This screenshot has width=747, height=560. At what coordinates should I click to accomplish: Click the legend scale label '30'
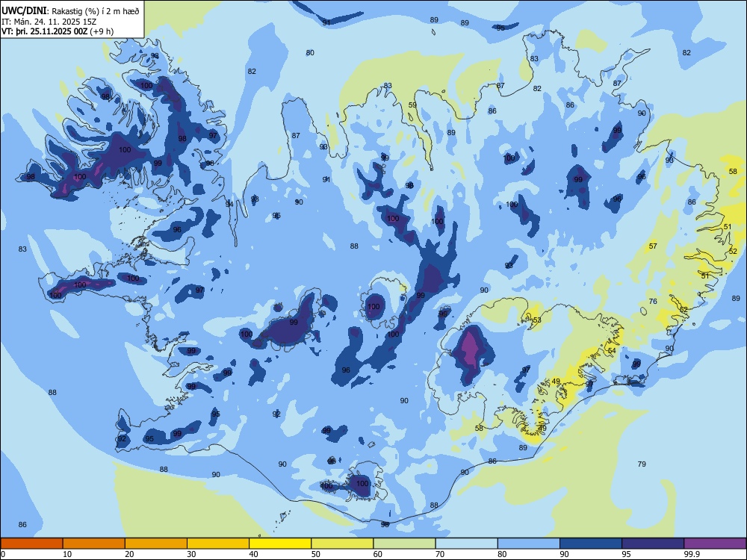(191, 554)
